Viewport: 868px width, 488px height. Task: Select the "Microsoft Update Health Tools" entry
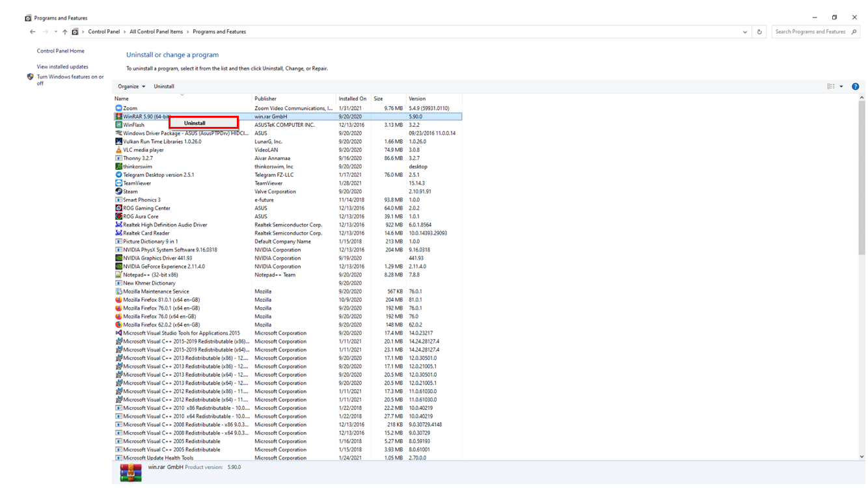[x=288, y=458]
